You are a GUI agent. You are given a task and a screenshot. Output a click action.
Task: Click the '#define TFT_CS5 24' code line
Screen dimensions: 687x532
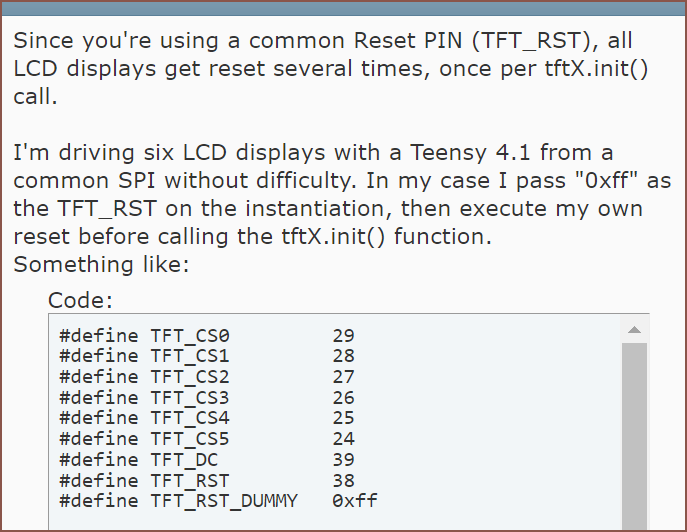(207, 439)
